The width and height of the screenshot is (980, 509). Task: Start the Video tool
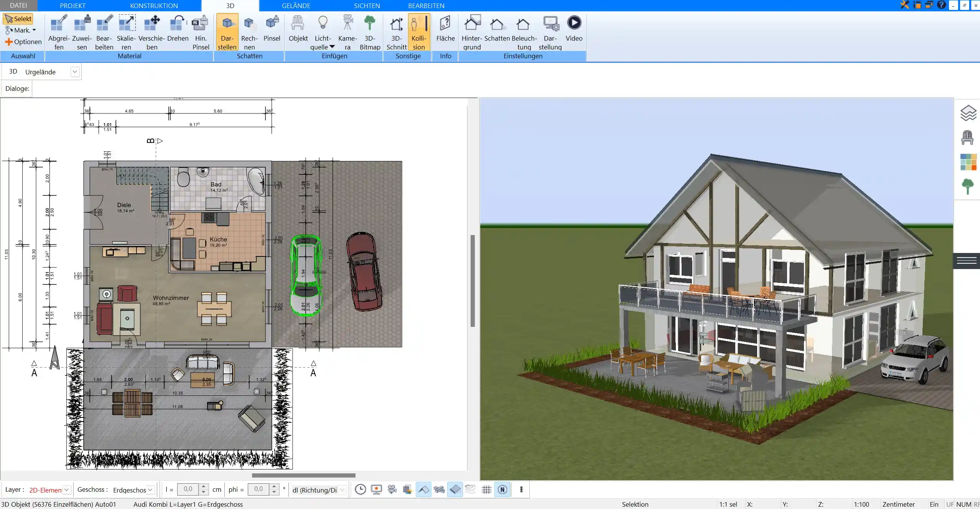pyautogui.click(x=574, y=28)
